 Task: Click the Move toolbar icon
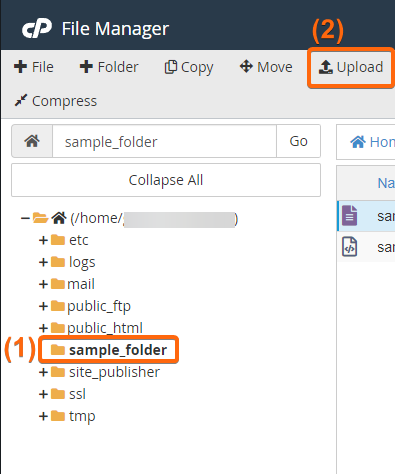point(246,66)
